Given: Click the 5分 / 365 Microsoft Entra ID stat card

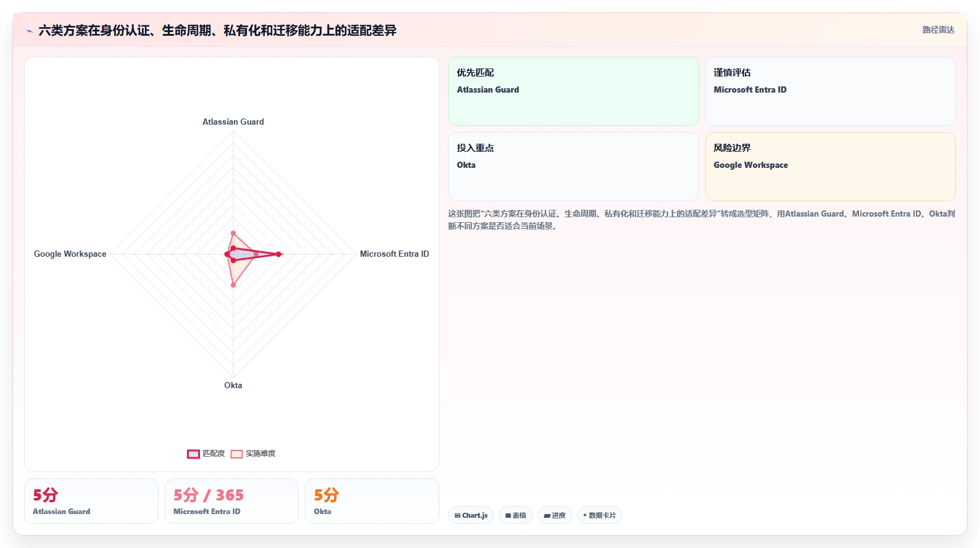Looking at the screenshot, I should coord(231,501).
